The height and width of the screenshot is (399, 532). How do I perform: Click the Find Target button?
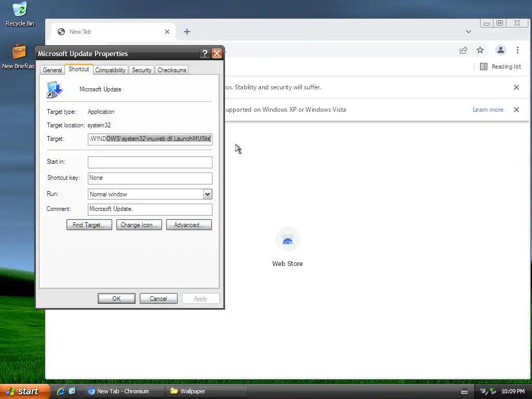[89, 225]
